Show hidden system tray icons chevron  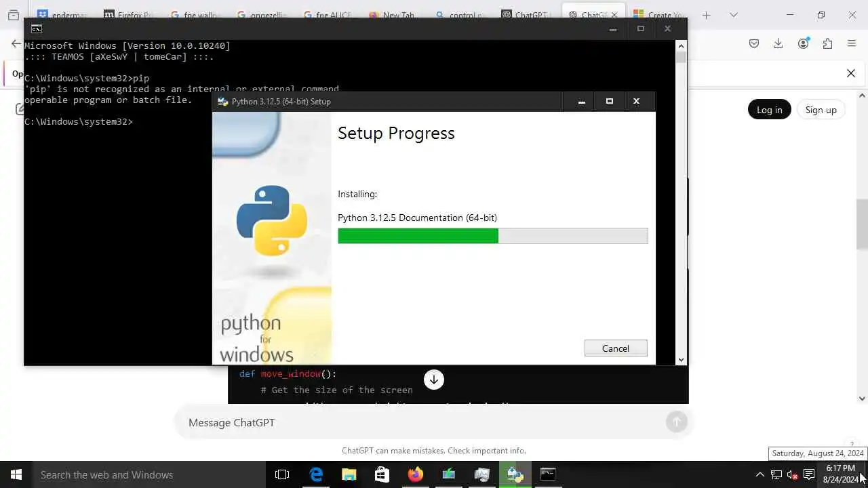click(759, 474)
